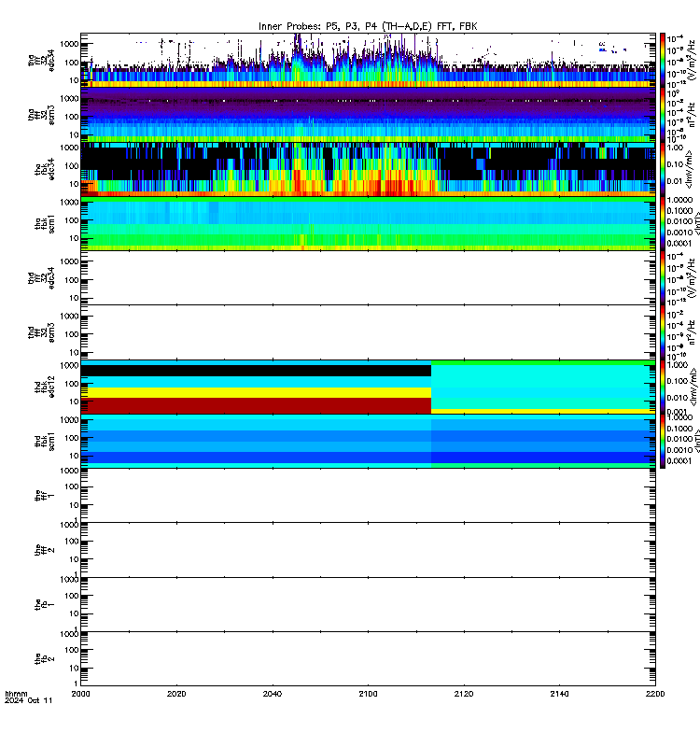Click the "thd fbk edc12" panel axis label
Viewport: 700px width, 747px height.
[x=45, y=387]
